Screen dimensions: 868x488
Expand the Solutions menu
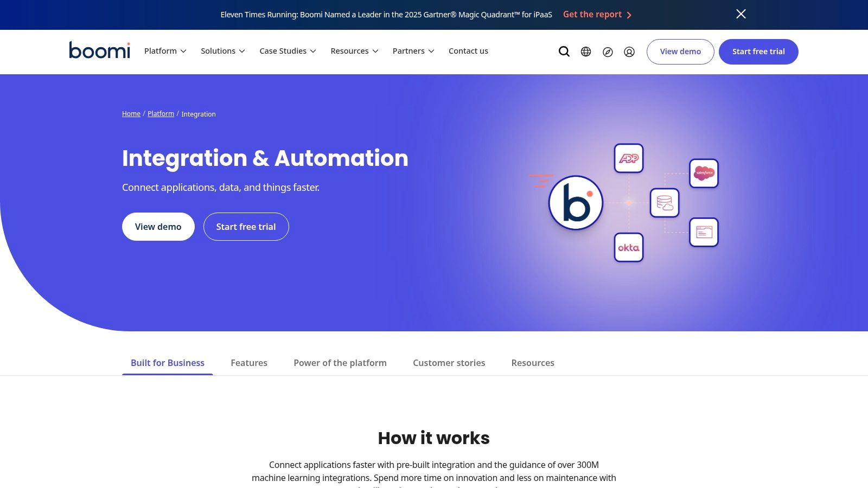click(x=223, y=51)
